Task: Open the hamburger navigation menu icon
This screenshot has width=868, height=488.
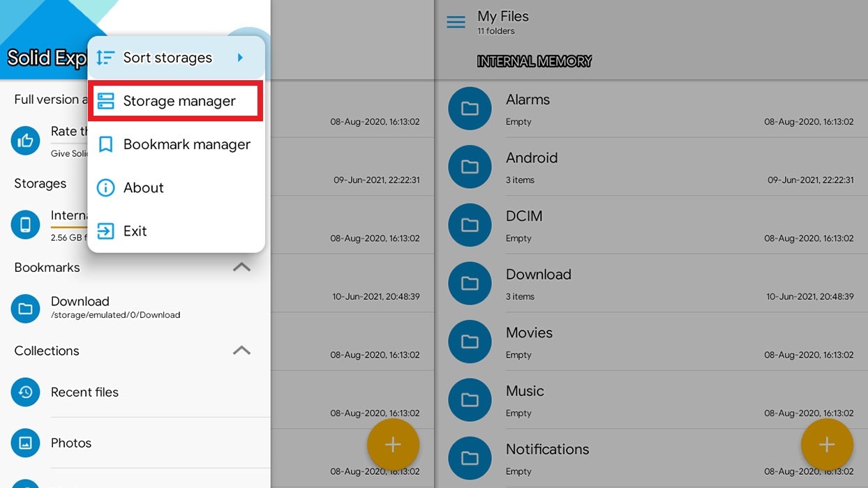Action: click(x=456, y=22)
